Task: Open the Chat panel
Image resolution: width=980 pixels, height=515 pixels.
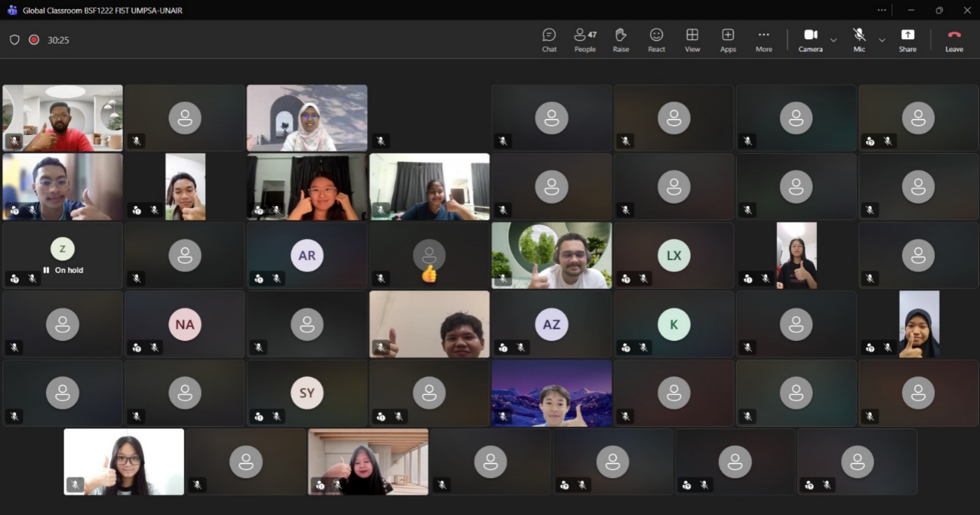Action: pos(549,40)
